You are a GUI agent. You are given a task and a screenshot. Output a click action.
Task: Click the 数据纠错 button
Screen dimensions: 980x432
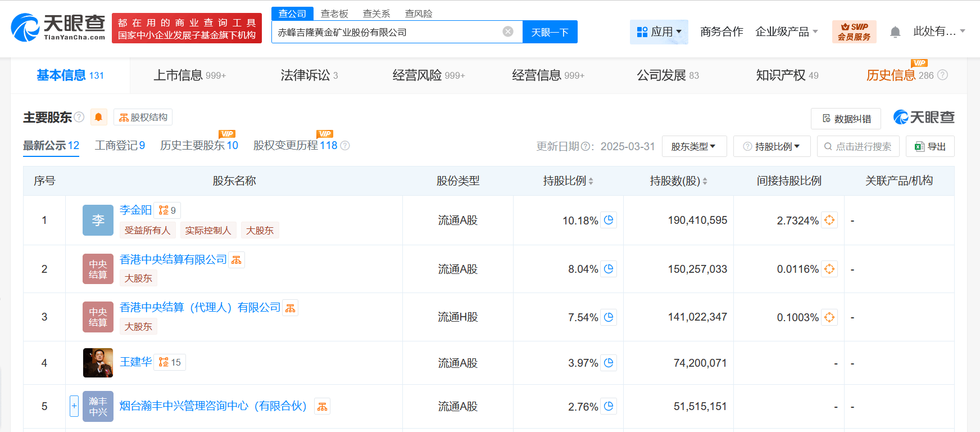click(x=846, y=119)
